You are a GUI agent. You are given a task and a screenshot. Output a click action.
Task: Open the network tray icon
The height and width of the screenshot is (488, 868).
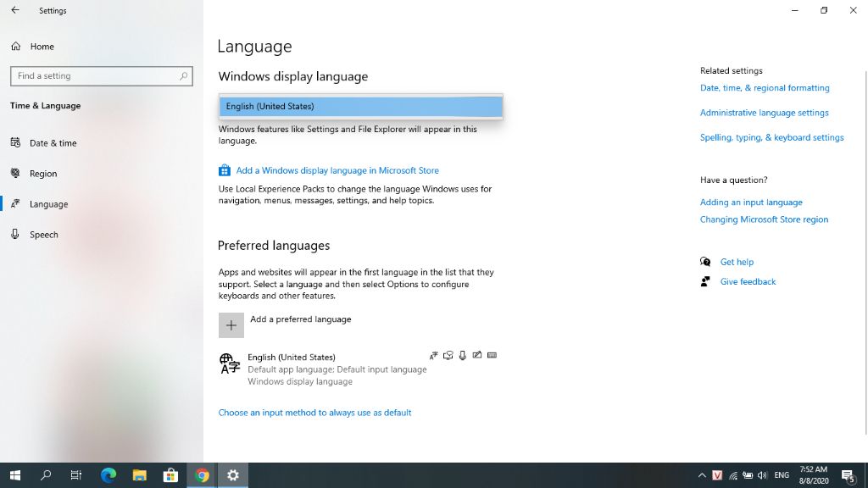(732, 475)
